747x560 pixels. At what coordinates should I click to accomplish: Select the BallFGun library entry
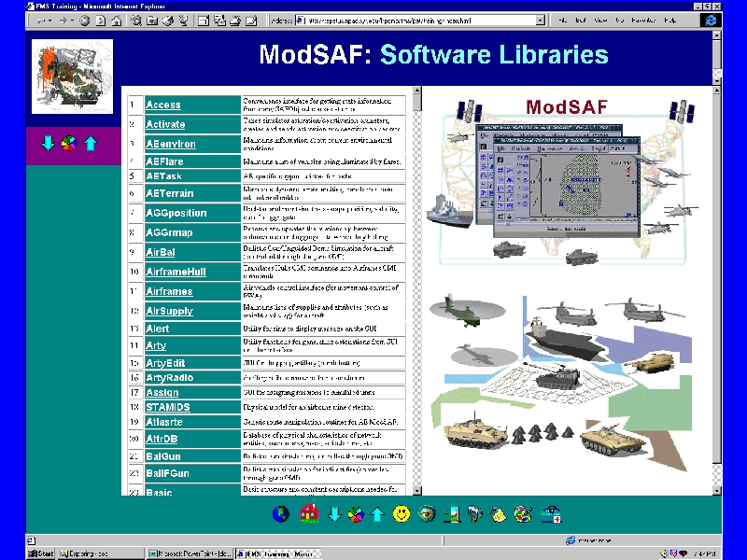pyautogui.click(x=167, y=473)
